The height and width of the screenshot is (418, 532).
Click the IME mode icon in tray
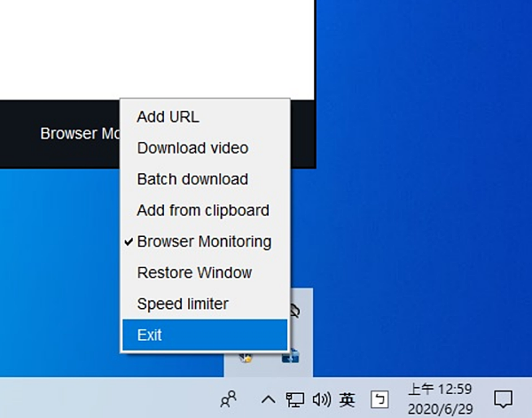[379, 399]
